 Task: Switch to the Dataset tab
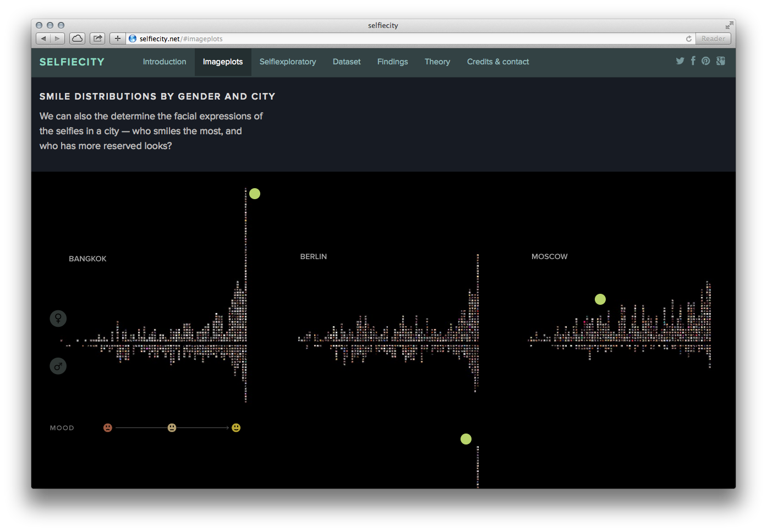pyautogui.click(x=347, y=62)
